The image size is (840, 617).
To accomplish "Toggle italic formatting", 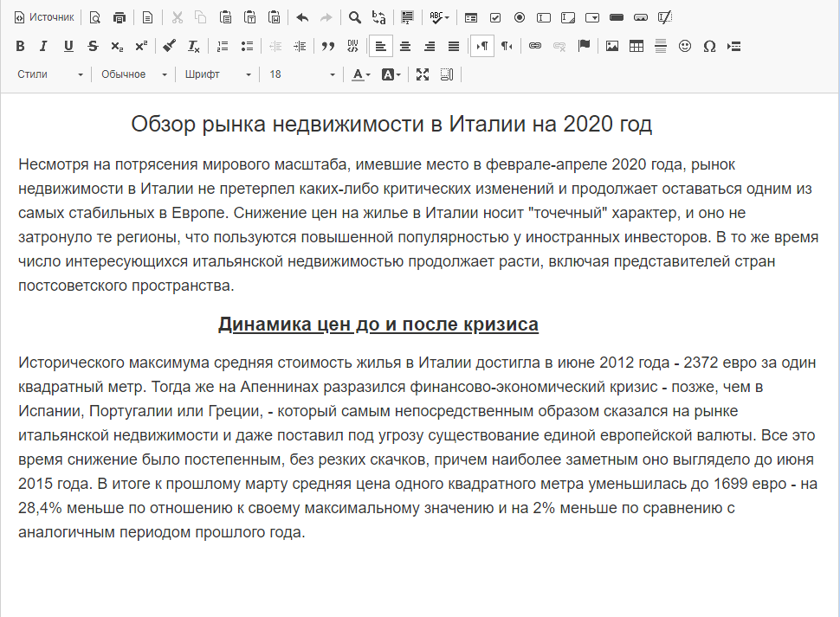I will tap(44, 46).
